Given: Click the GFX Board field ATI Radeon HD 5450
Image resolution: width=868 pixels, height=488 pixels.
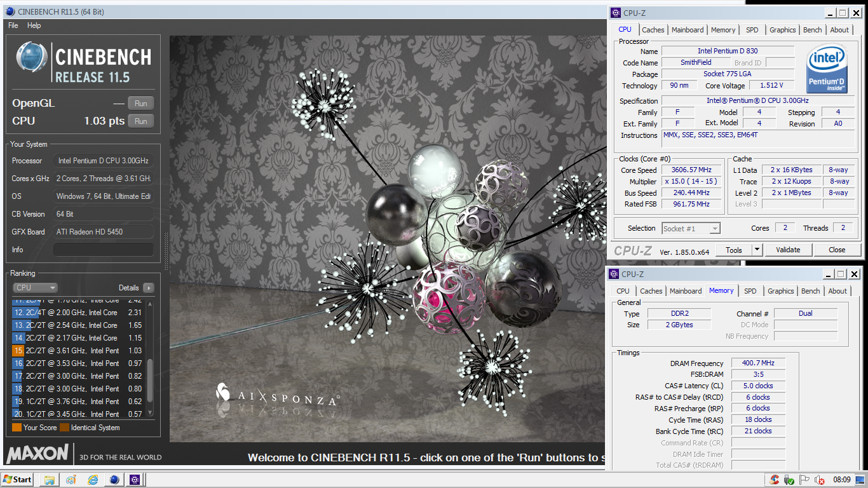Looking at the screenshot, I should pyautogui.click(x=104, y=232).
